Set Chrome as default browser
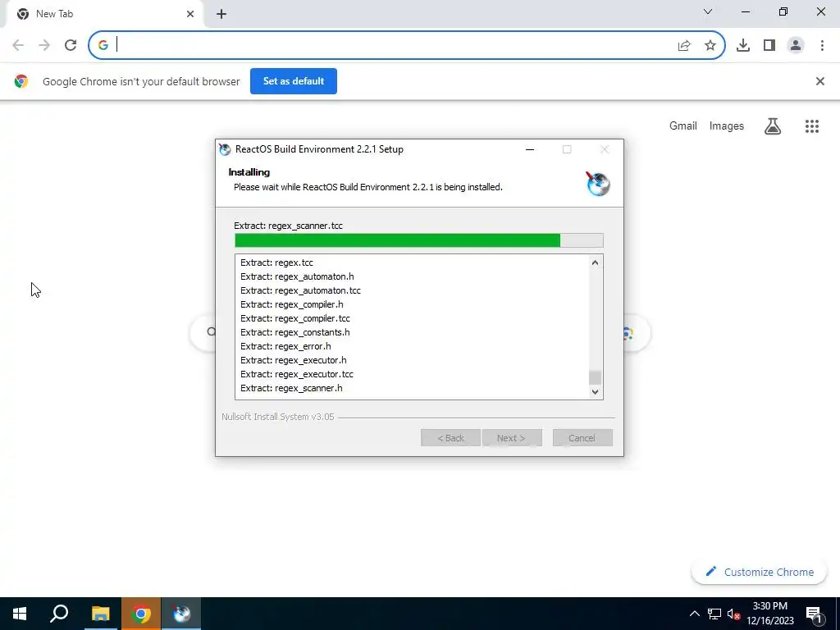 (x=294, y=81)
